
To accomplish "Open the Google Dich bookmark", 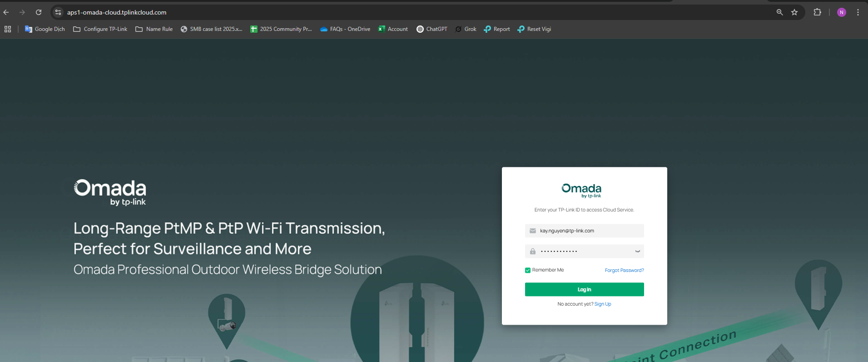I will (x=45, y=29).
